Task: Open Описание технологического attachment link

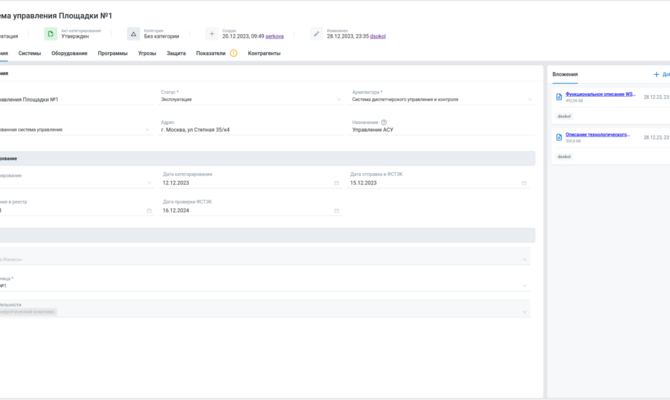Action: (x=597, y=134)
